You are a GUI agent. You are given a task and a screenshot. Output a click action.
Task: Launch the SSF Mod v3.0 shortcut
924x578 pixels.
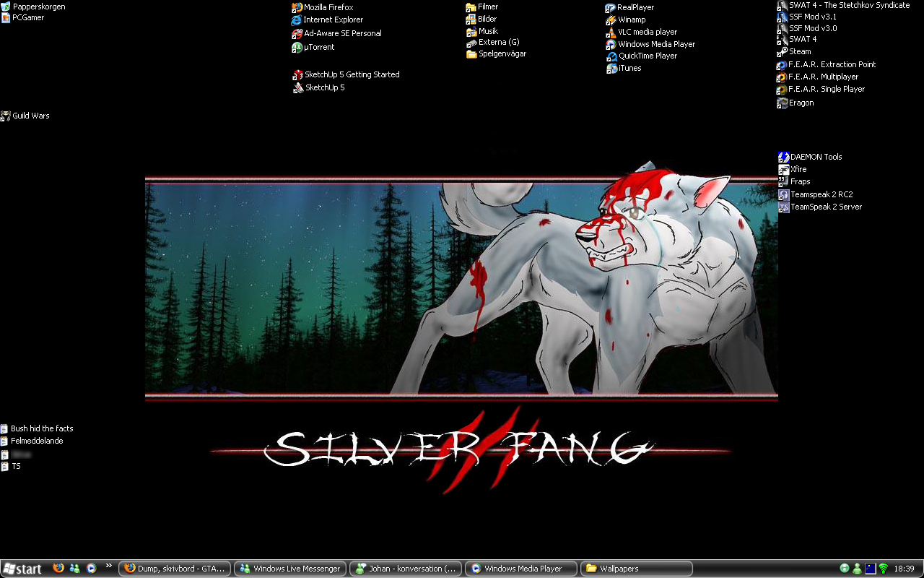pyautogui.click(x=807, y=28)
